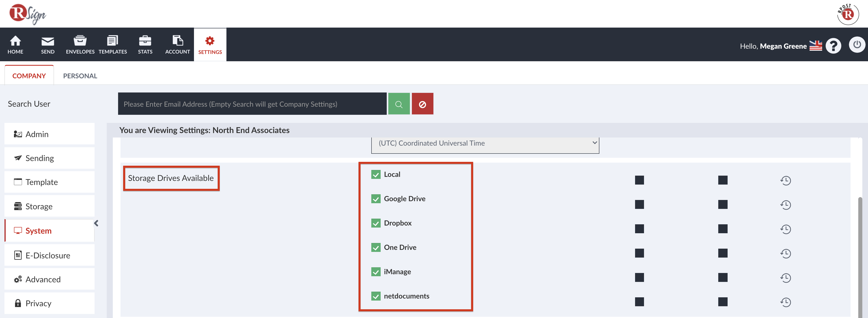The width and height of the screenshot is (868, 318).
Task: Click the Storage Drives Available label
Action: point(171,178)
